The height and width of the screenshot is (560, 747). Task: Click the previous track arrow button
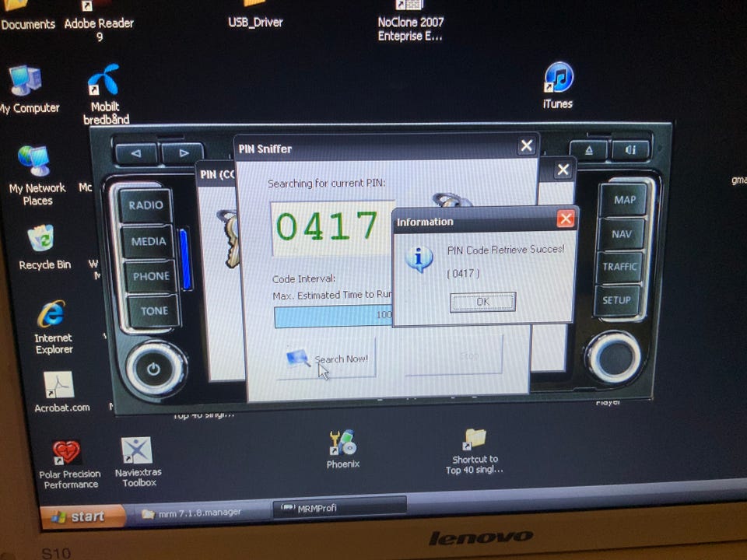click(x=136, y=153)
